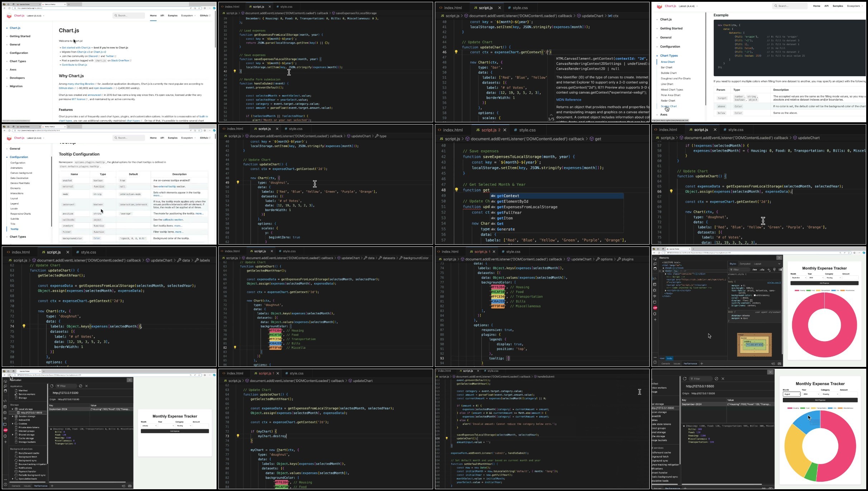The height and width of the screenshot is (491, 868).
Task: Open Category dropdown above the pink doughnut
Action: 833,278
